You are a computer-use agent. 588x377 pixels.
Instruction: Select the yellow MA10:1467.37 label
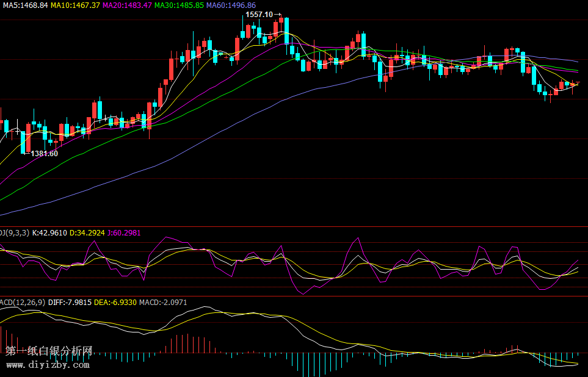75,5
